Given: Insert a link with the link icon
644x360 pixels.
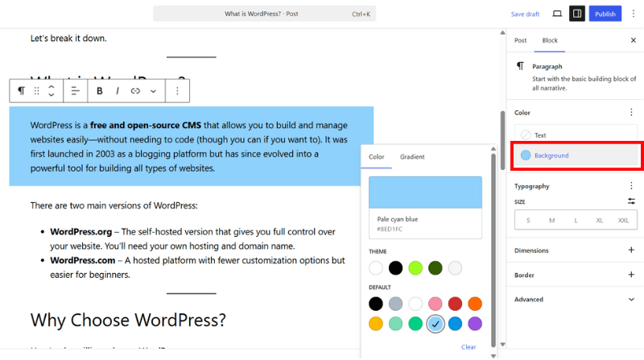Looking at the screenshot, I should point(135,91).
